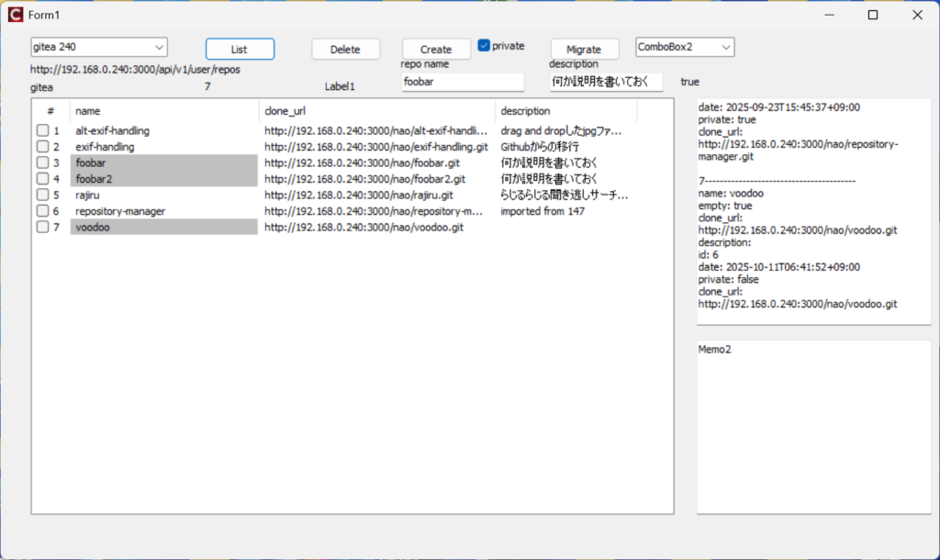
Task: Select the repository-manager row name
Action: point(120,211)
